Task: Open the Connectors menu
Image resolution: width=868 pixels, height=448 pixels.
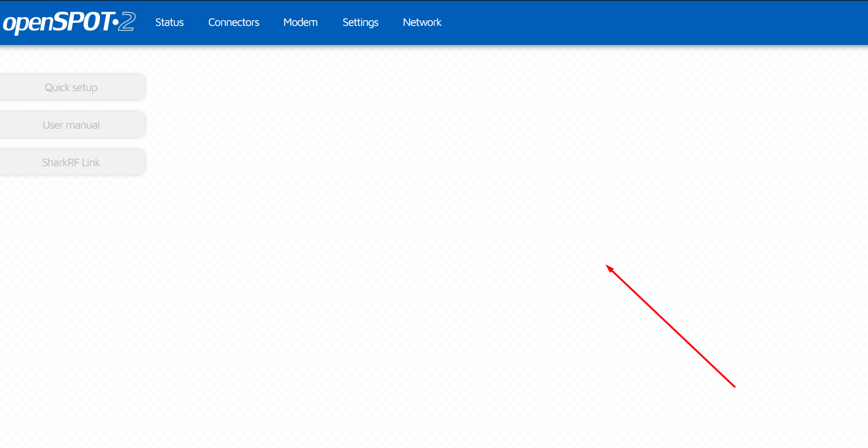Action: pos(233,22)
